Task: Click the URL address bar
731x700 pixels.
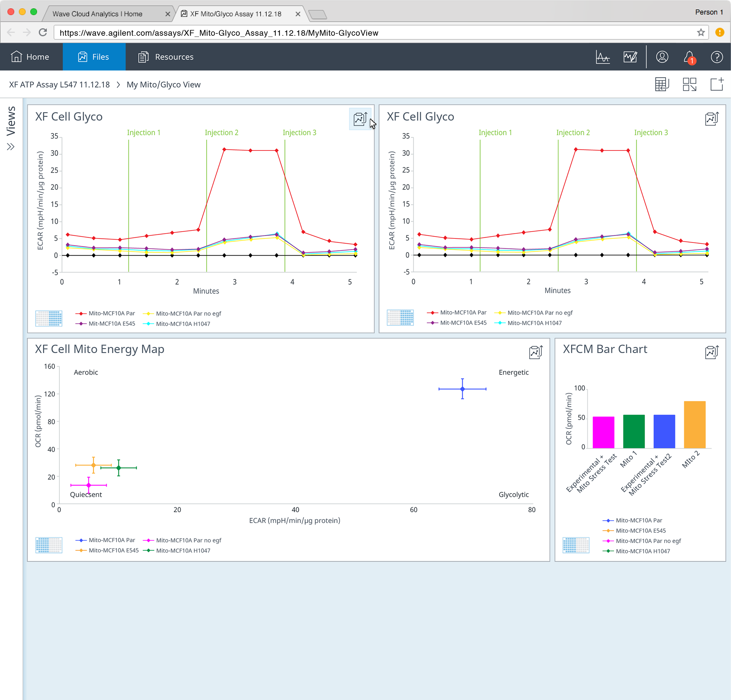Action: click(x=381, y=33)
